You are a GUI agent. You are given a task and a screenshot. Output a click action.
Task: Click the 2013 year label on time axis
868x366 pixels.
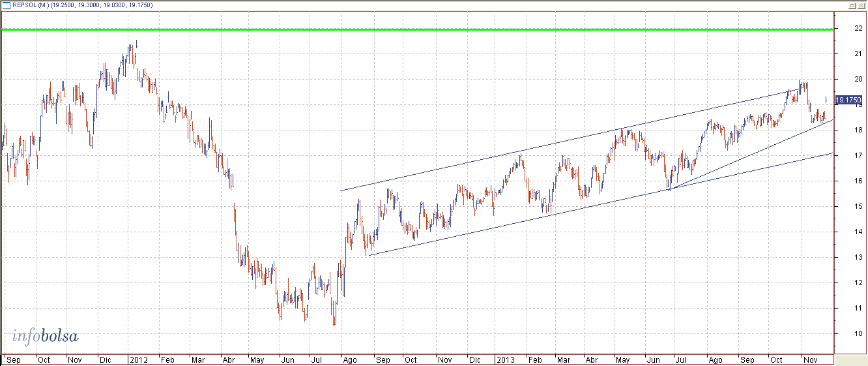click(506, 359)
